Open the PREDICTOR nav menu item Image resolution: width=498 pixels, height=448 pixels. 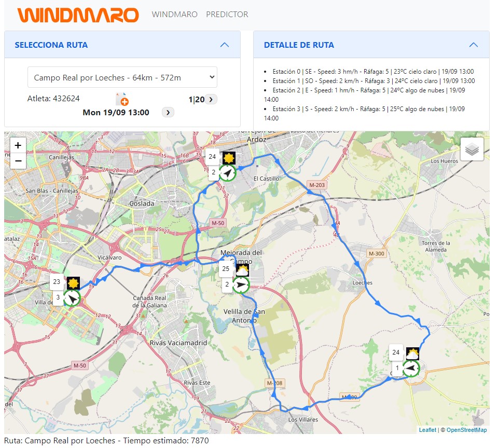click(227, 15)
